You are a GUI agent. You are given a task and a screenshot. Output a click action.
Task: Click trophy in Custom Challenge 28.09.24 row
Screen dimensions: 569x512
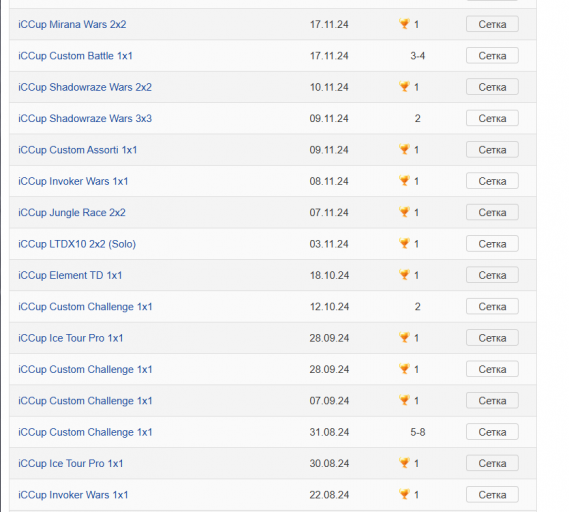(x=404, y=369)
